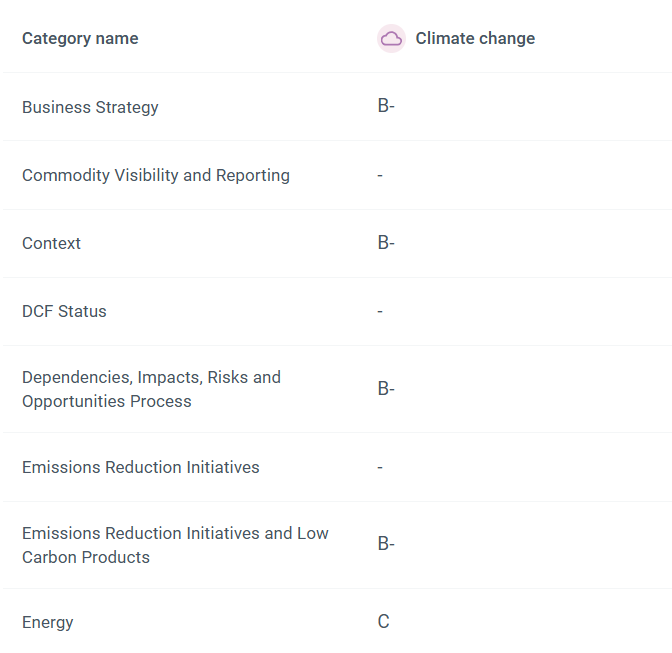This screenshot has width=672, height=653.
Task: Click the Category name column header
Action: pyautogui.click(x=80, y=39)
